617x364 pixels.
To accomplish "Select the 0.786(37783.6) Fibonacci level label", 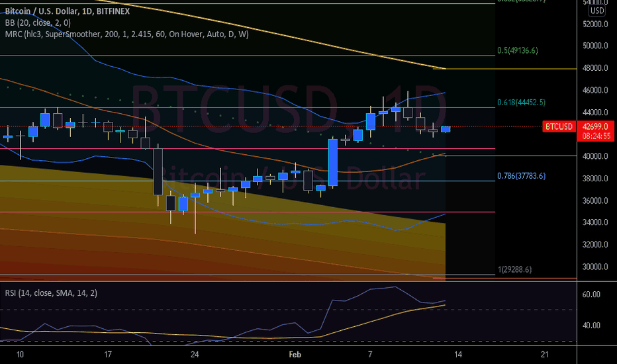I will 522,176.
